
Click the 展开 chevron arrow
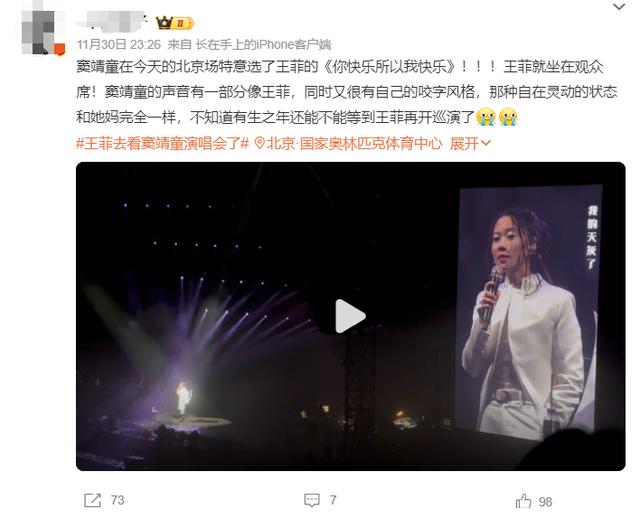coord(486,143)
